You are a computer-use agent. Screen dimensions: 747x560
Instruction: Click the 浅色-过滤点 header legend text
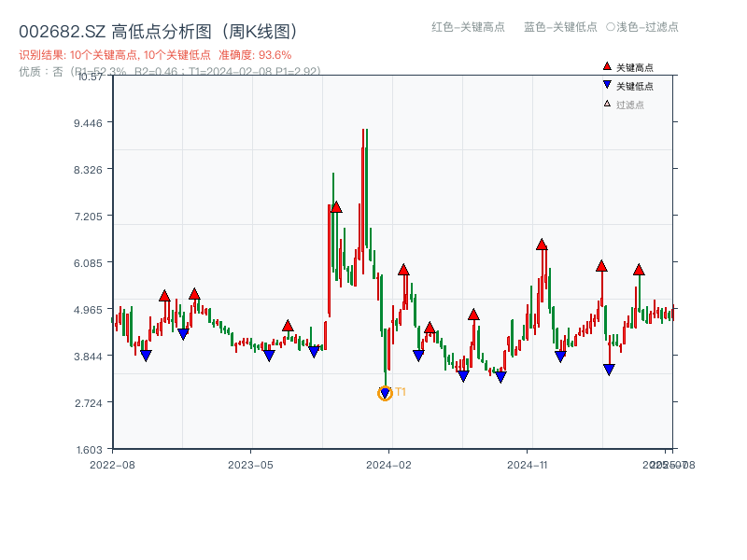coord(647,27)
